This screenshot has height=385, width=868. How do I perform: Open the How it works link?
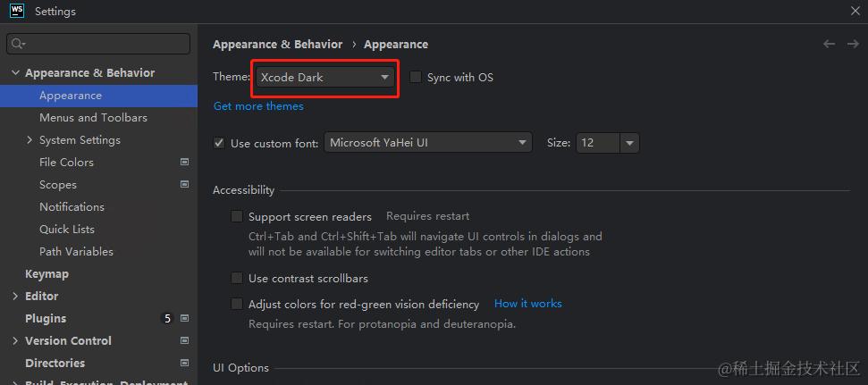pyautogui.click(x=527, y=304)
